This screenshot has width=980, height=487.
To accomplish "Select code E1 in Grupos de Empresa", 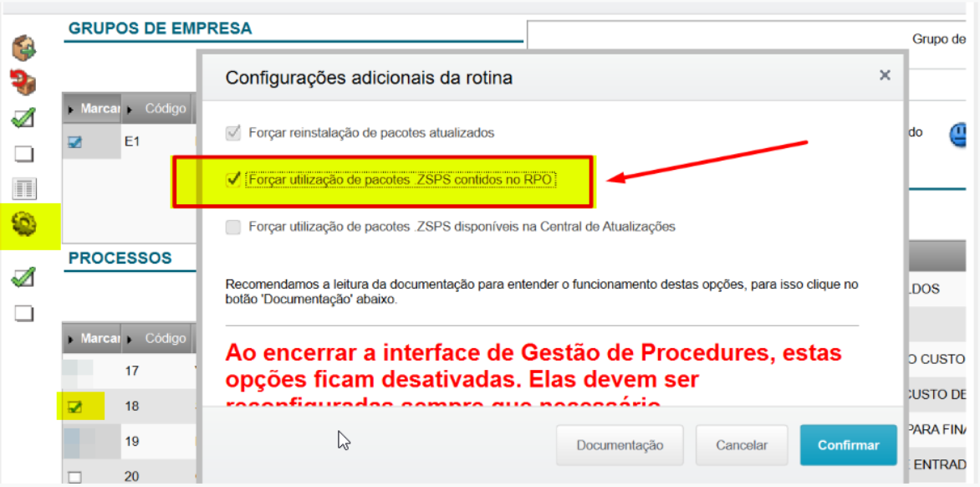I will pyautogui.click(x=132, y=141).
